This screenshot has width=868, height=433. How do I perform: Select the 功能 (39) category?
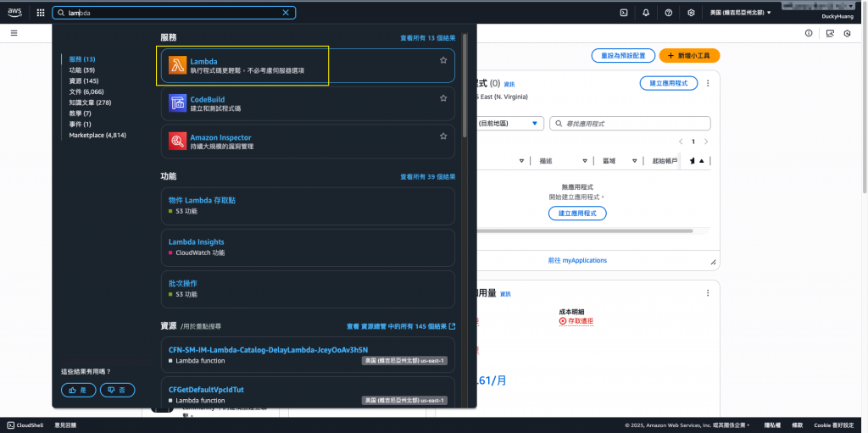coord(82,69)
